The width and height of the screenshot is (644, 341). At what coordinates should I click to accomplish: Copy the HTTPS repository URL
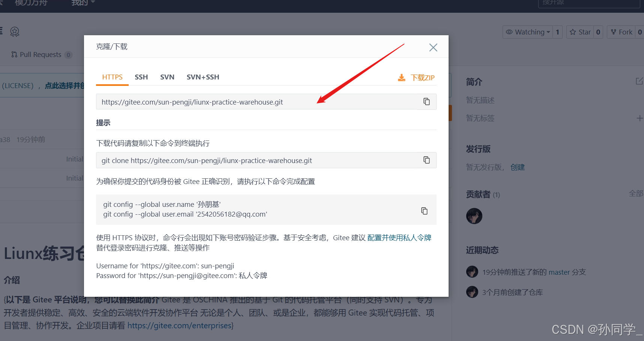point(426,102)
